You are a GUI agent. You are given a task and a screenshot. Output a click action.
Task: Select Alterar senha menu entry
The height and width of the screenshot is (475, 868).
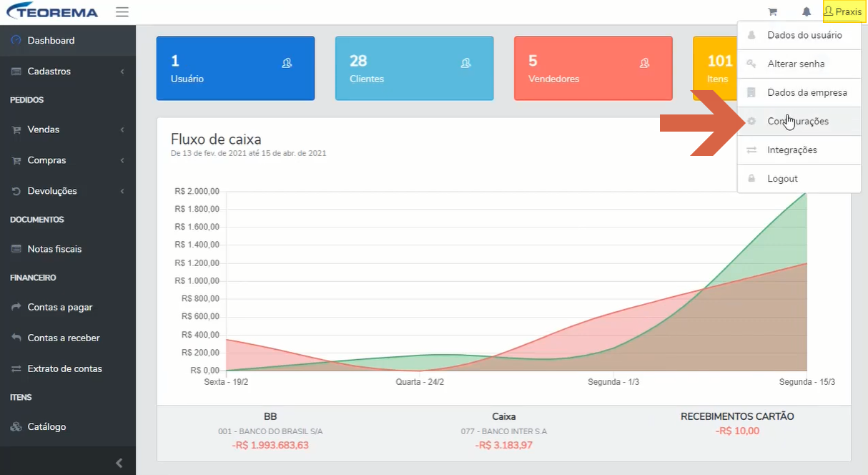(x=799, y=64)
